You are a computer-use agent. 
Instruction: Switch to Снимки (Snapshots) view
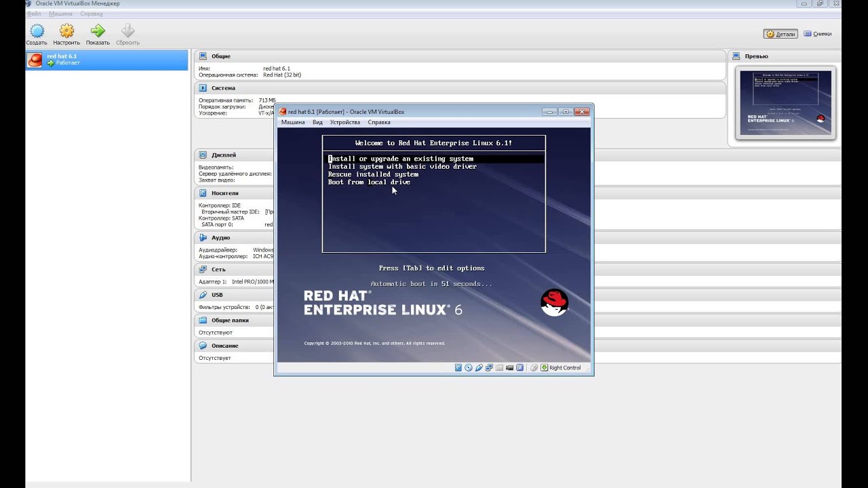818,34
